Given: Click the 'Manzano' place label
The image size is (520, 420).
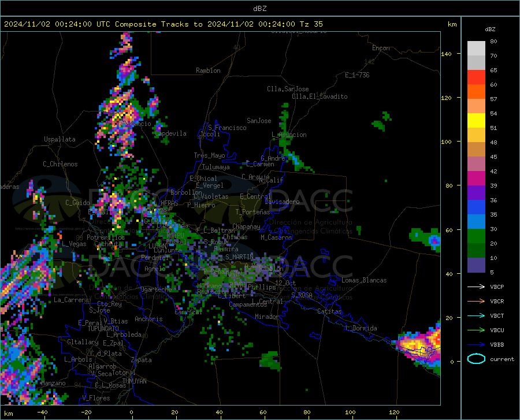Looking at the screenshot, I should click(53, 383).
